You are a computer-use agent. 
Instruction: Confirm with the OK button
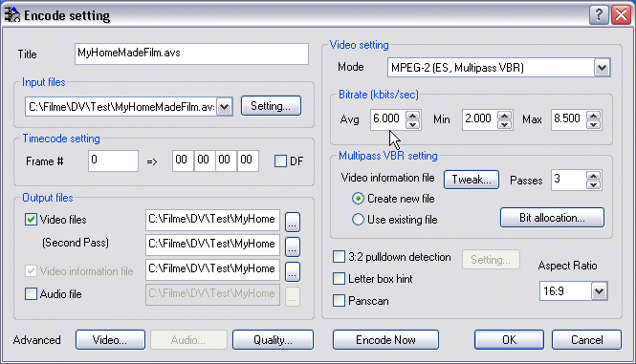[509, 340]
